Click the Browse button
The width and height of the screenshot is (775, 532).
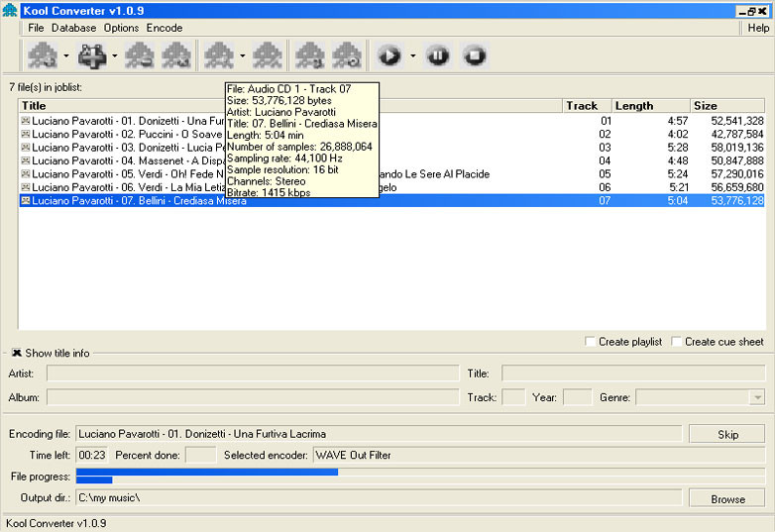pyautogui.click(x=727, y=499)
